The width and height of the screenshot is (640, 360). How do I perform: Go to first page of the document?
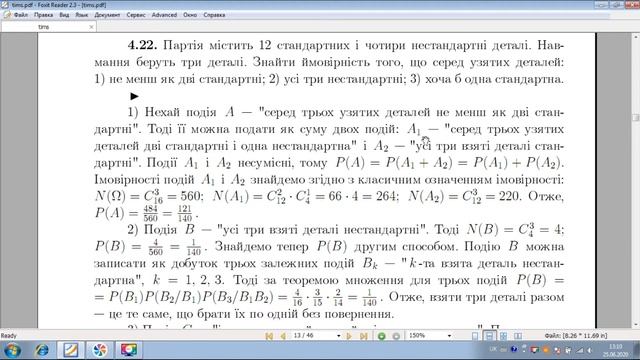coord(269,336)
